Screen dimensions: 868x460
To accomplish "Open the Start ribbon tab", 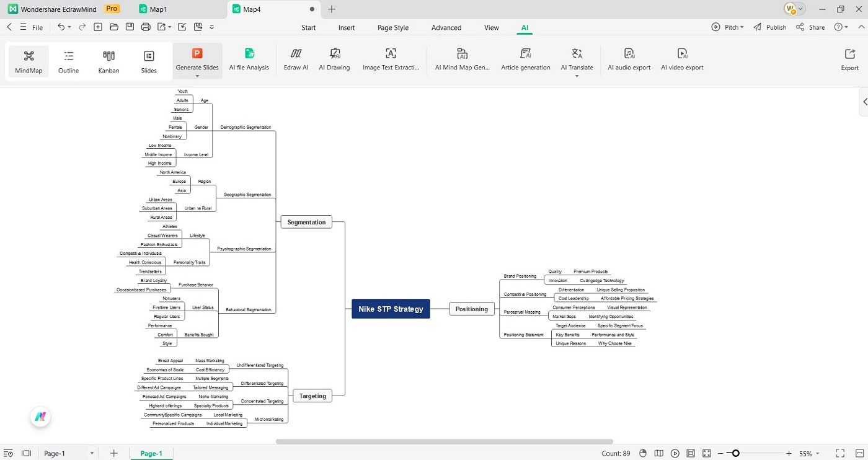I will click(x=309, y=27).
